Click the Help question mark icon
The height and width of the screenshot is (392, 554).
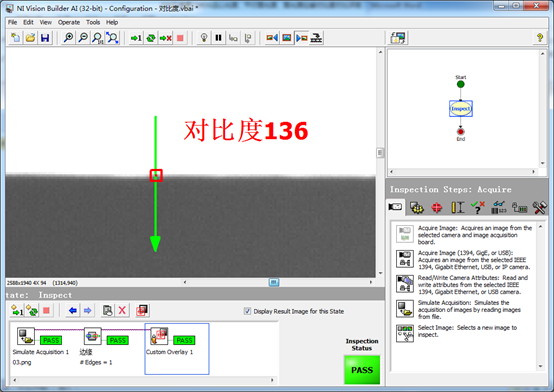(540, 38)
